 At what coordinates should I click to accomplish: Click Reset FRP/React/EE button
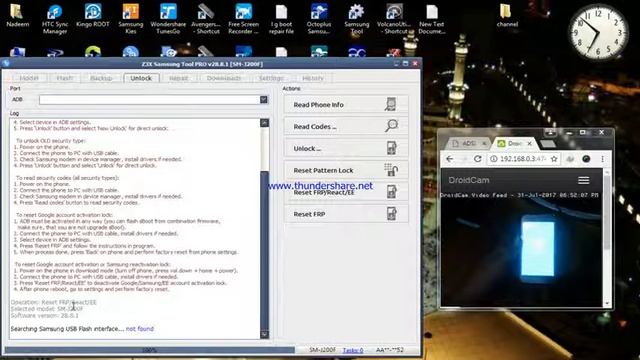click(346, 192)
